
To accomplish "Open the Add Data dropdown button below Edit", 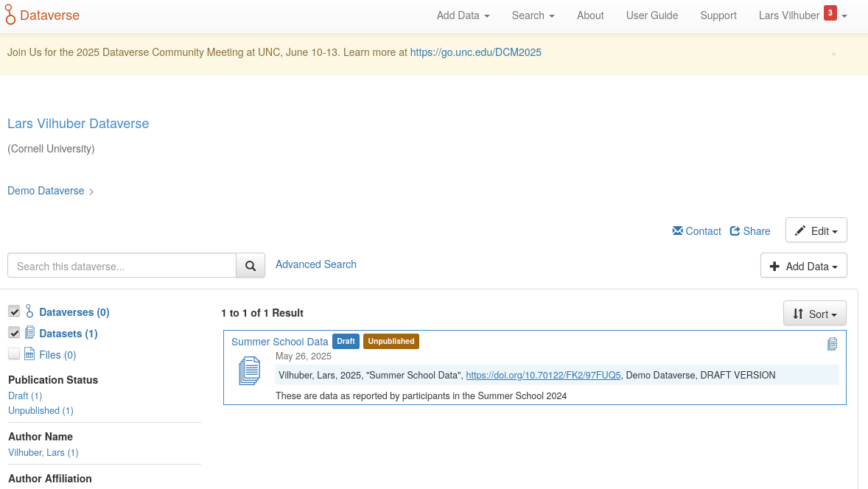I will tap(803, 266).
